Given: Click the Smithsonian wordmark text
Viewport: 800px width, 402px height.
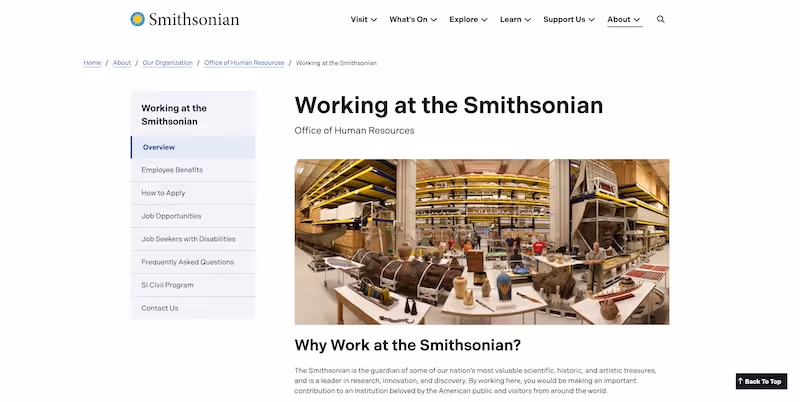Looking at the screenshot, I should (x=194, y=19).
